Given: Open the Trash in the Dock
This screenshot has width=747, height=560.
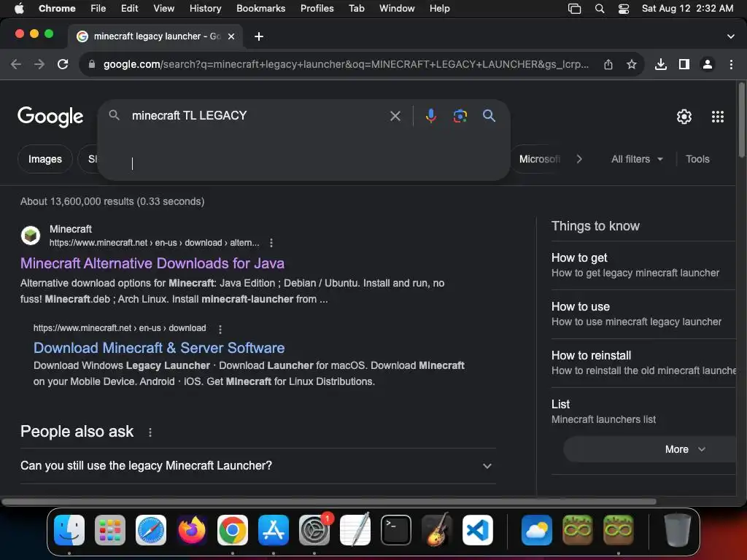Looking at the screenshot, I should pyautogui.click(x=678, y=530).
